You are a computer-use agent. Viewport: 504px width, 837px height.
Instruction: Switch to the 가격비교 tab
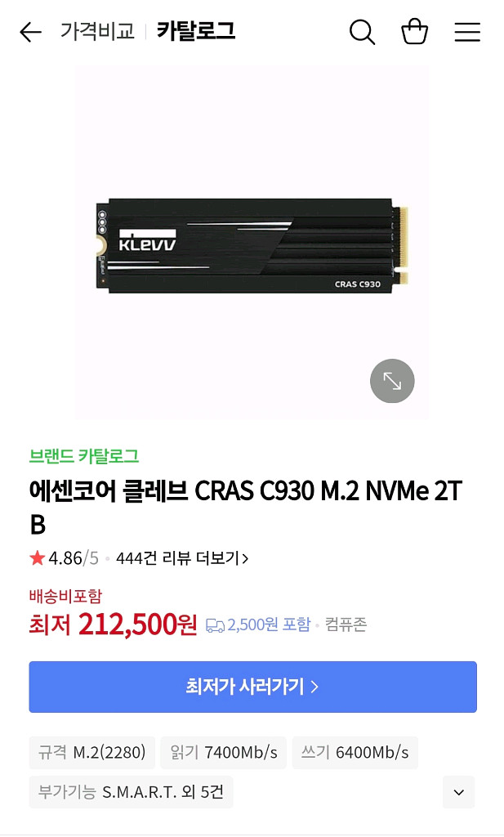[x=97, y=31]
